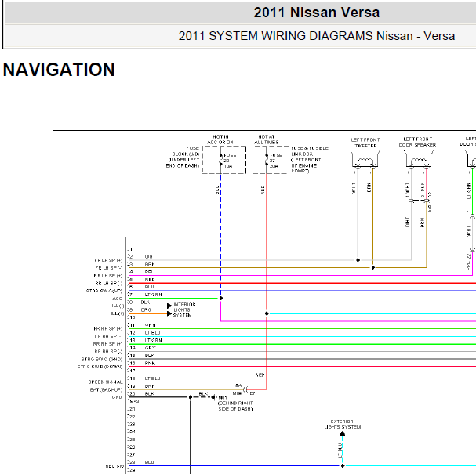
Task: Click the NAVIGATION section heading
Action: [x=59, y=70]
